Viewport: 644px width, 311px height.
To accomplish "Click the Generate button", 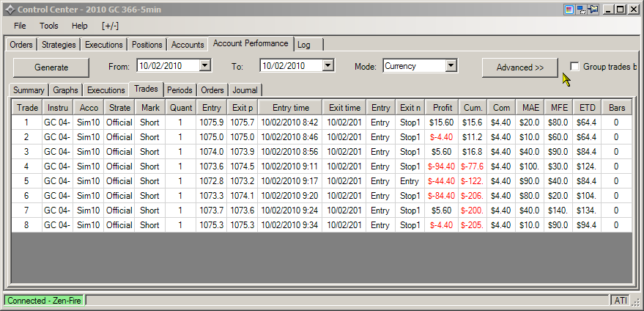I will tap(51, 67).
